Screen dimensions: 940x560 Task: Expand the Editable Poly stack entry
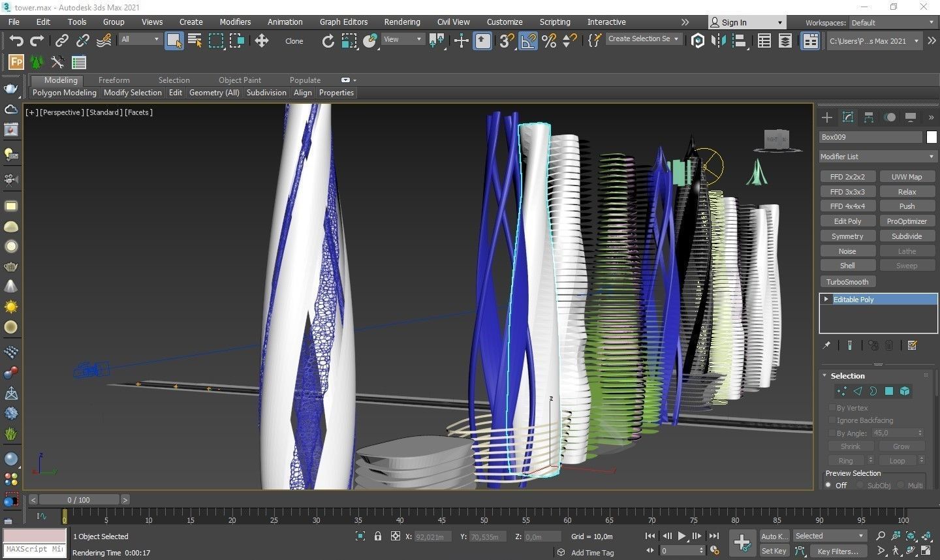click(x=826, y=300)
